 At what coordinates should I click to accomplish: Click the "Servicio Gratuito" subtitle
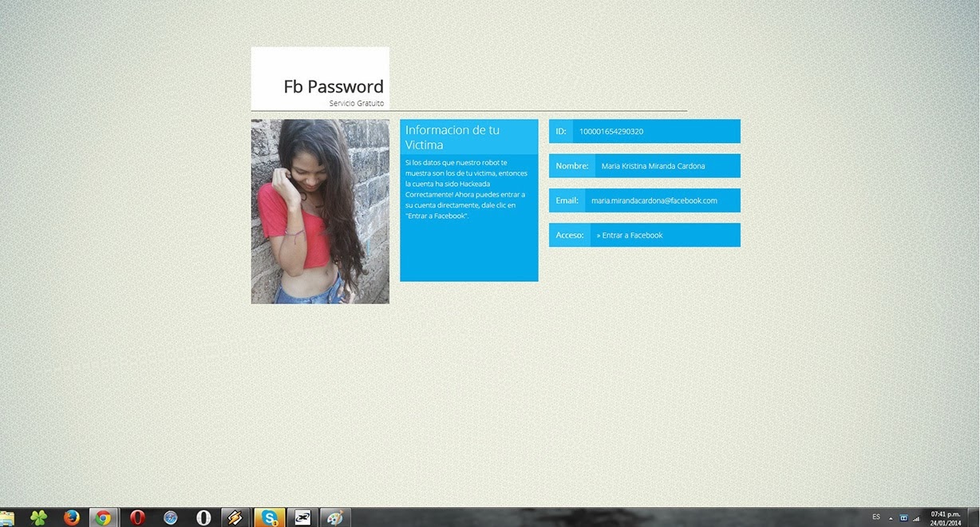(357, 103)
